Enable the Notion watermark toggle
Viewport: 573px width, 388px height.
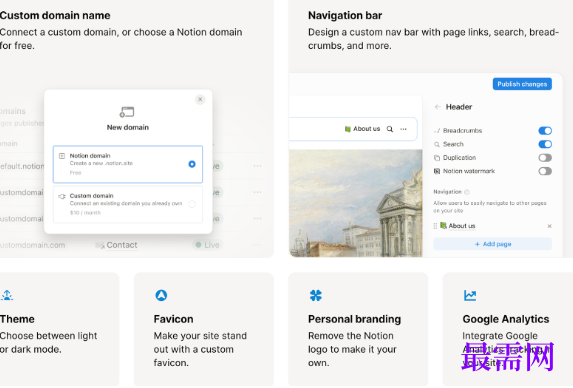point(545,171)
